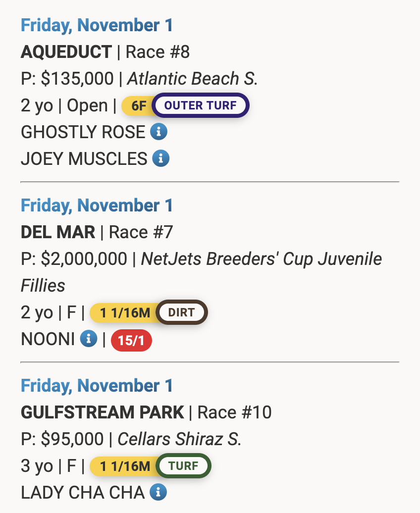Click the 15/1 odds badge
Viewport: 420px width, 513px height.
(131, 341)
